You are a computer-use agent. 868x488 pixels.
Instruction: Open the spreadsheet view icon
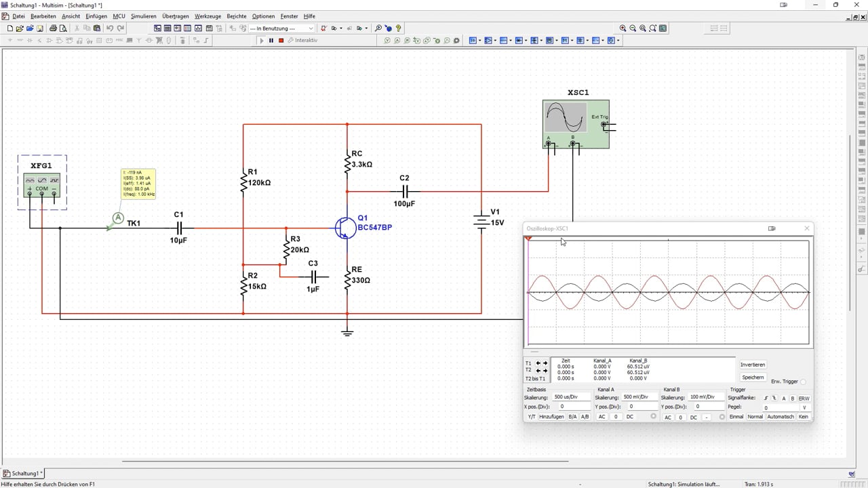coord(167,28)
